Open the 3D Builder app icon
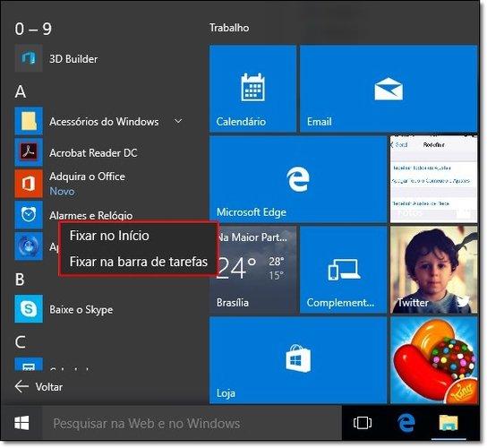This screenshot has width=487, height=448. (x=29, y=58)
